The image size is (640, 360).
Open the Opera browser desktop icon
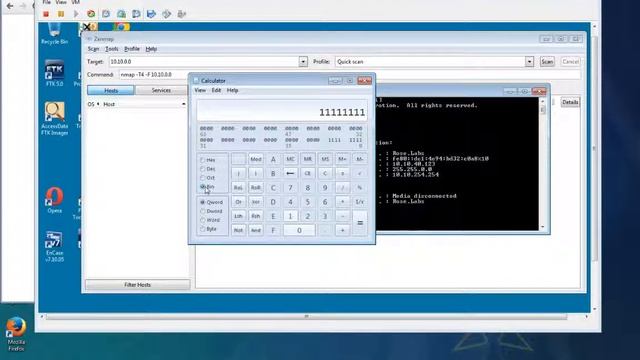54,200
